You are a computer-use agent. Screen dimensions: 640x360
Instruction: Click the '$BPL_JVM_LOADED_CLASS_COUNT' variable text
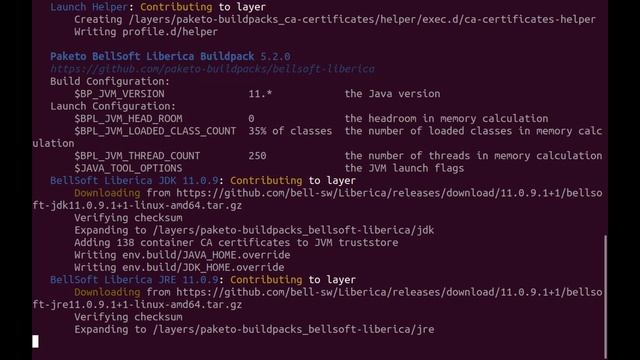point(155,131)
